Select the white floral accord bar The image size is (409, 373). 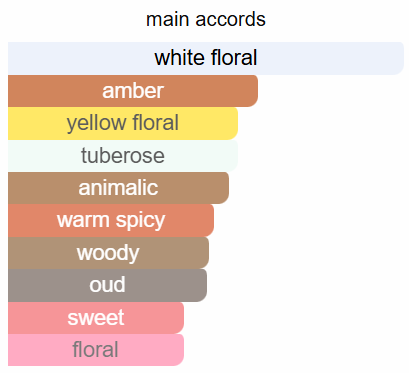click(206, 58)
